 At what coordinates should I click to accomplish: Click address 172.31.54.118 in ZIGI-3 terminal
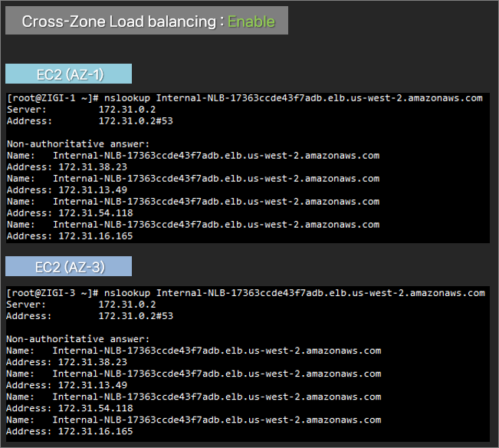click(x=70, y=408)
